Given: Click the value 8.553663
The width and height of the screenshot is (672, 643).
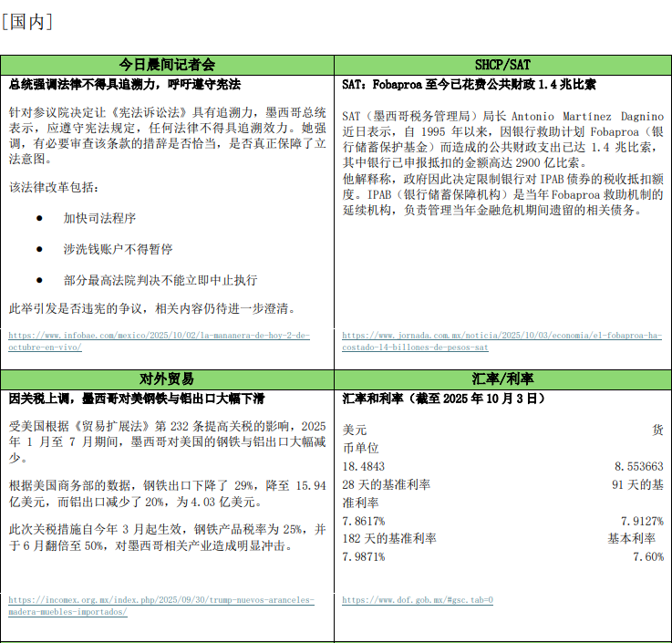Looking at the screenshot, I should [638, 466].
